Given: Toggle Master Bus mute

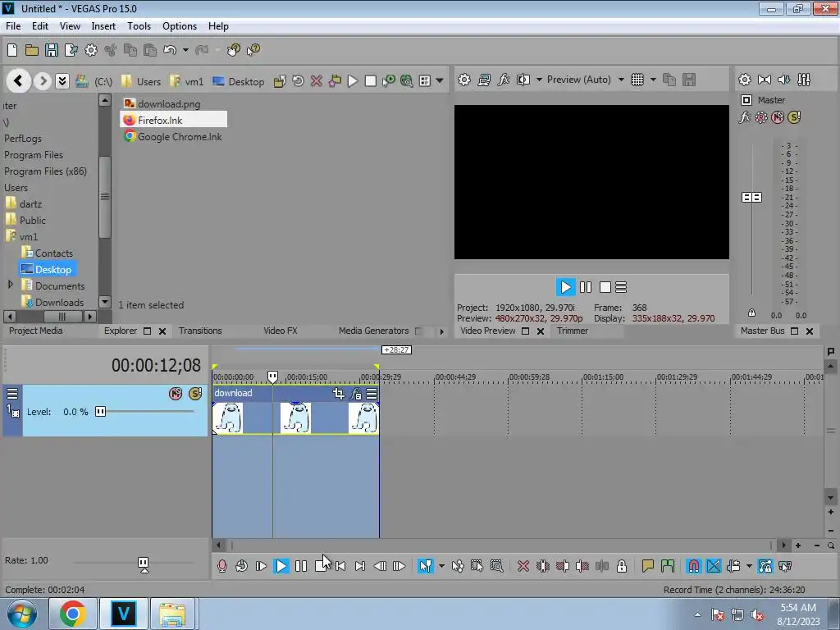Looking at the screenshot, I should click(x=778, y=117).
